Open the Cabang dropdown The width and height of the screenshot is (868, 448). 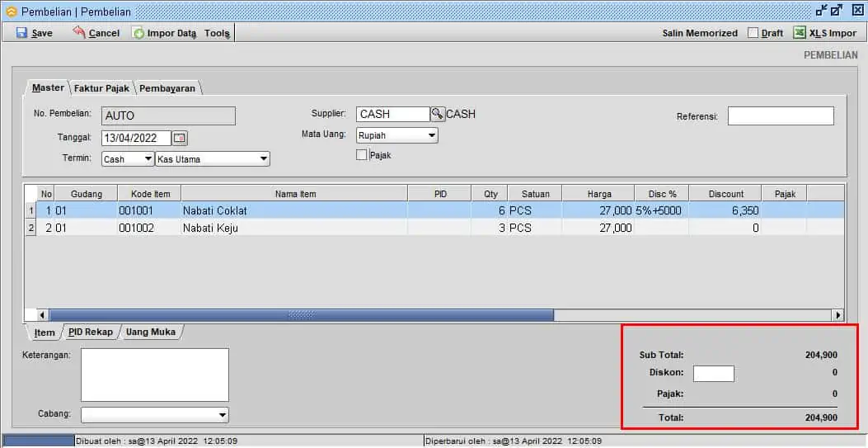point(223,415)
